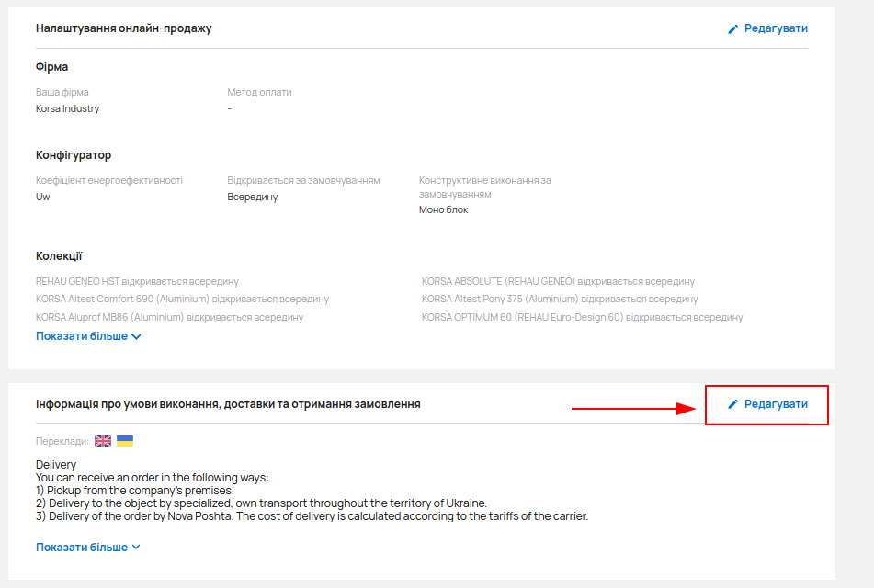Click KORSA ABSOLUTE (REHAU GENEO) collection entry
Image resolution: width=874 pixels, height=588 pixels.
click(558, 281)
